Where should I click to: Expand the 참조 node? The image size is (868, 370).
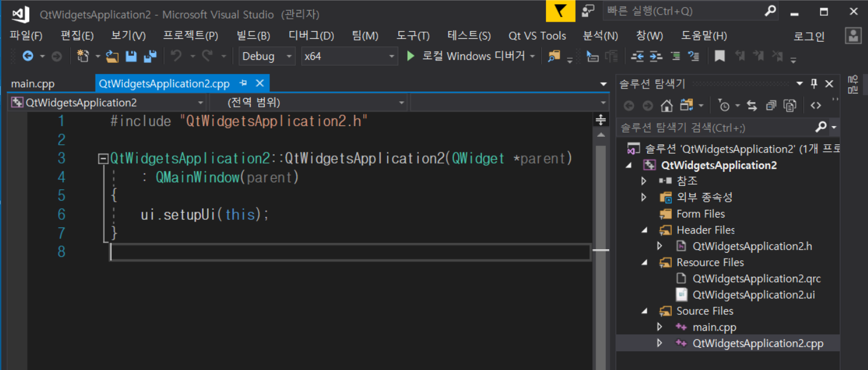(x=644, y=181)
